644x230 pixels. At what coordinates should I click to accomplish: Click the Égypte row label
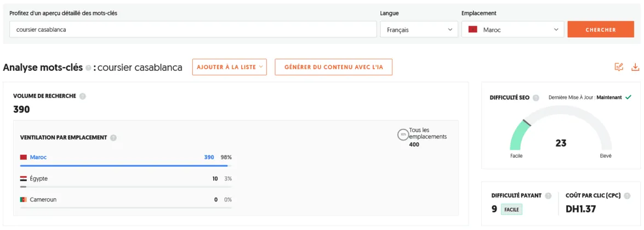tap(38, 178)
